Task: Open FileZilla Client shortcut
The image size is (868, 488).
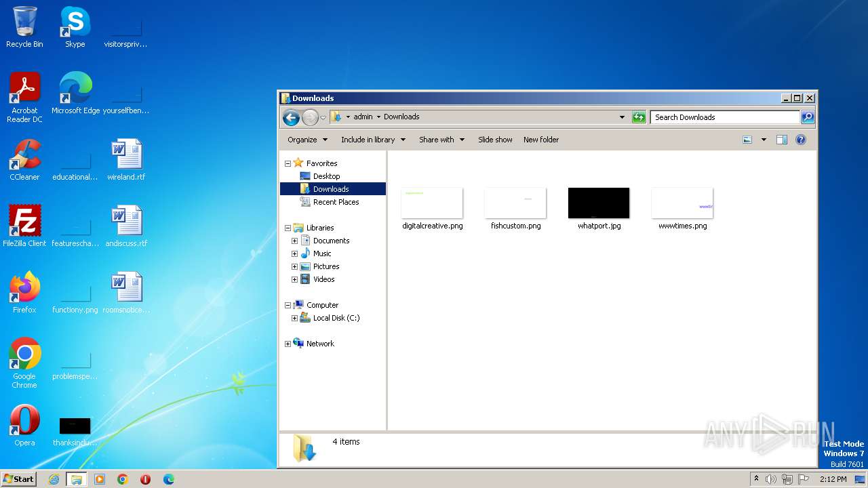Action: pos(24,226)
